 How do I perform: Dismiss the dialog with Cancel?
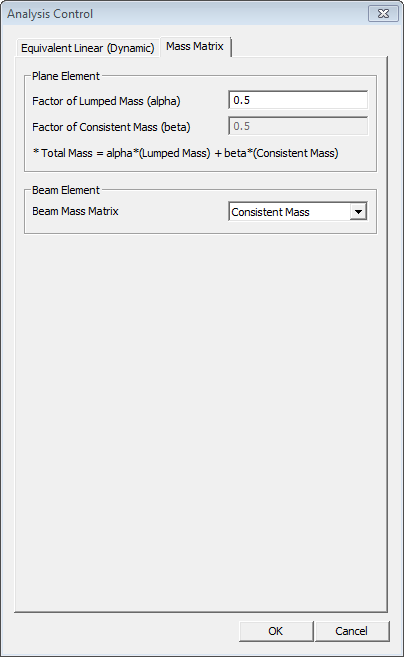point(352,631)
